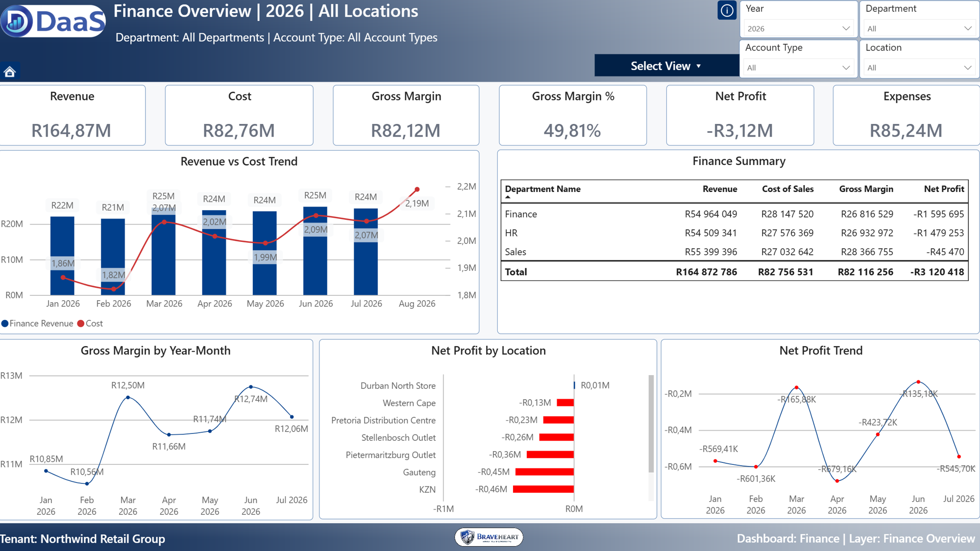Sort by Department Name column header
980x551 pixels.
point(542,189)
